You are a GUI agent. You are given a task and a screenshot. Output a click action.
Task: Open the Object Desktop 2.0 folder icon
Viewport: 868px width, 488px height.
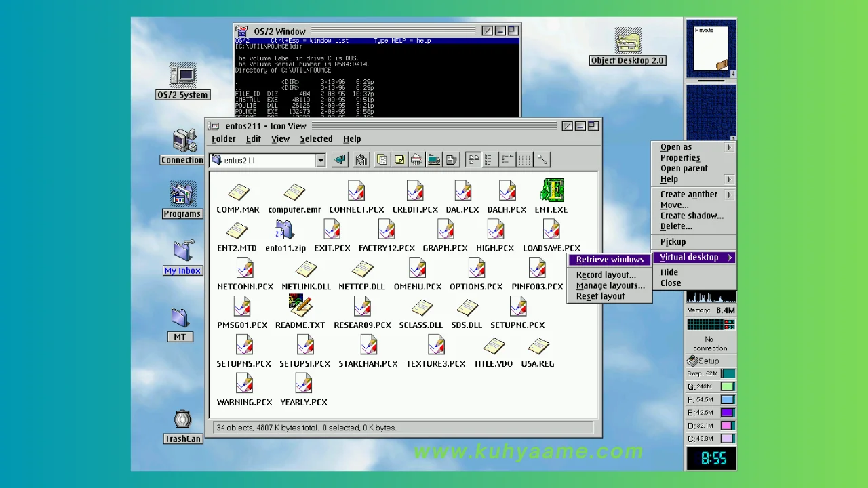click(x=628, y=41)
